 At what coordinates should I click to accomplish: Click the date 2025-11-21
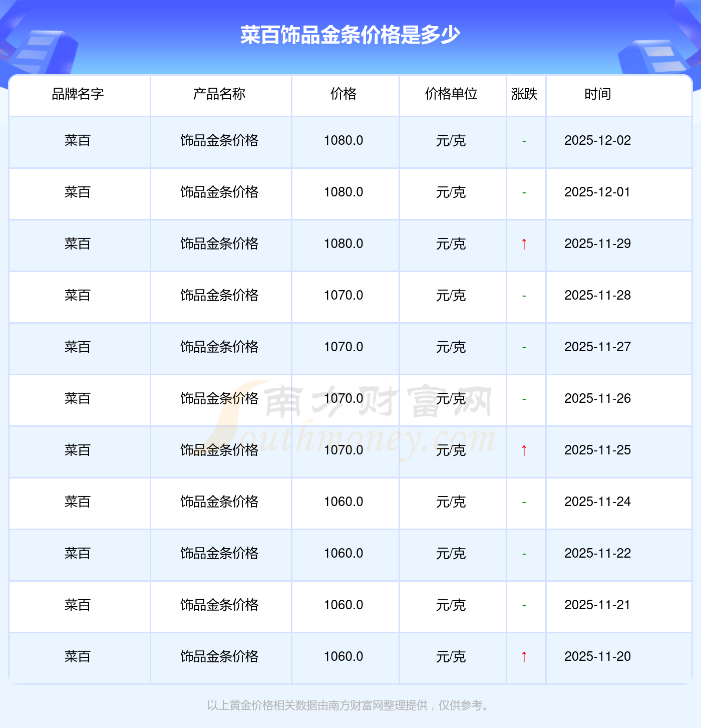[597, 605]
